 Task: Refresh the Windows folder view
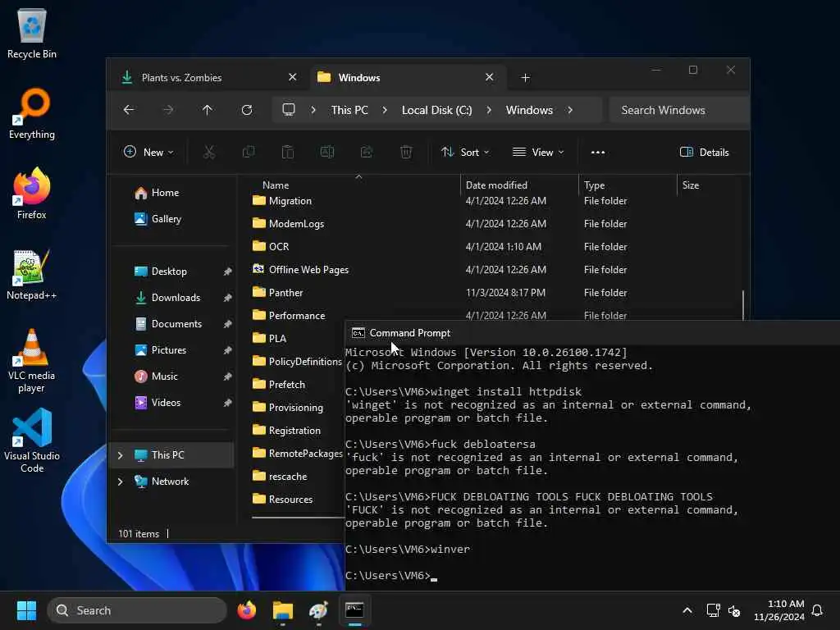tap(247, 110)
